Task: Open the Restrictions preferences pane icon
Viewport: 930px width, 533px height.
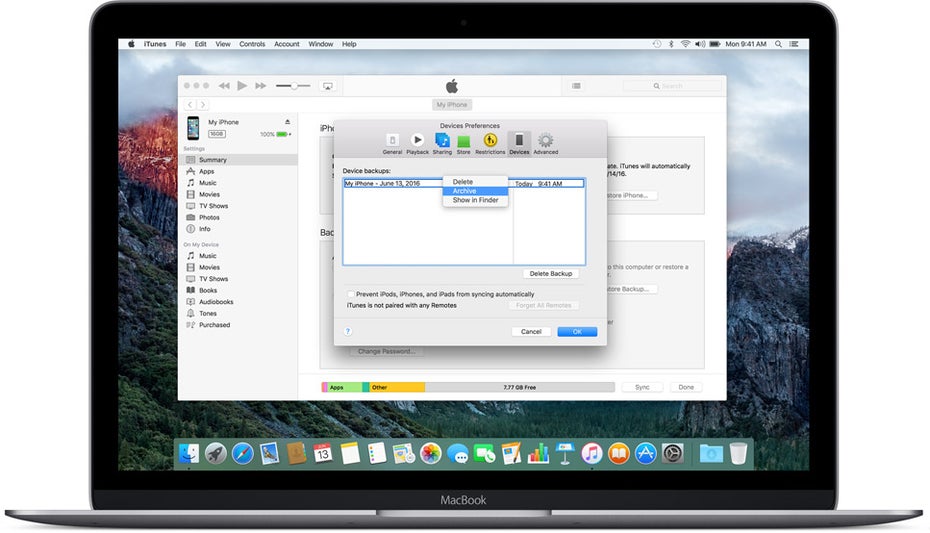Action: pos(490,141)
